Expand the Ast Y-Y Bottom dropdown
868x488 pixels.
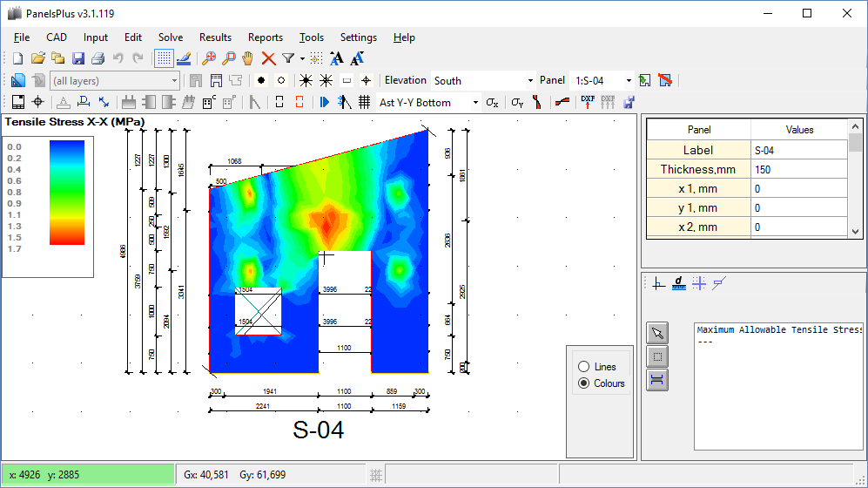475,102
